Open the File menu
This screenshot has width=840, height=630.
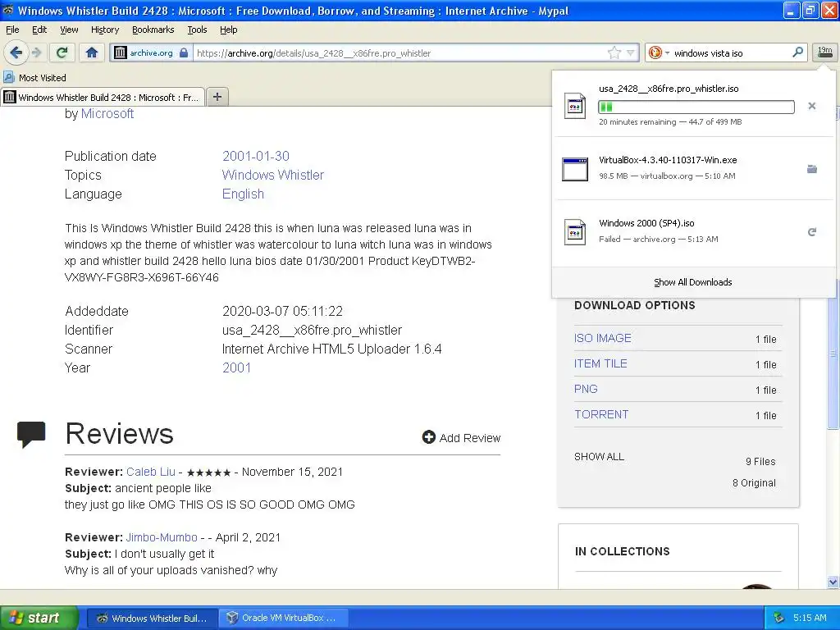12,30
